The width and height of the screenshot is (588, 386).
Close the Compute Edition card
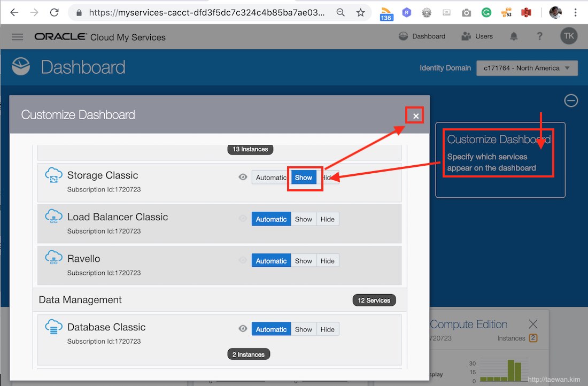(x=533, y=324)
